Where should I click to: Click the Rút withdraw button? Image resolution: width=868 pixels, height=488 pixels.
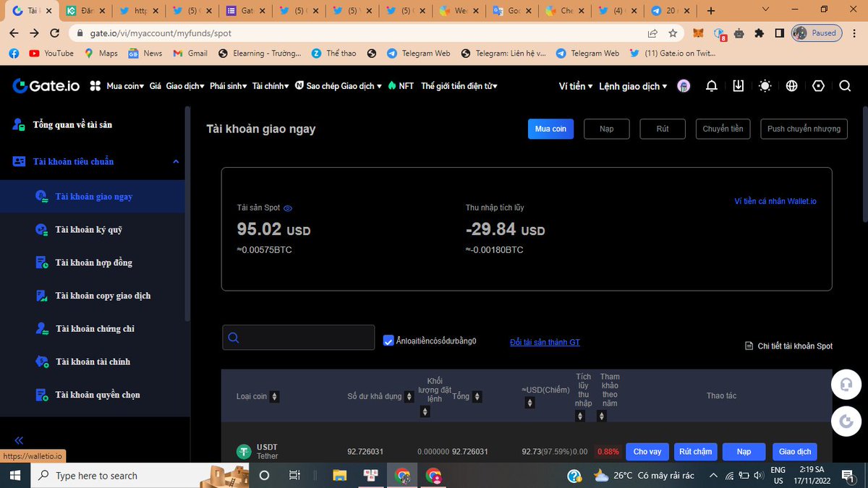663,129
